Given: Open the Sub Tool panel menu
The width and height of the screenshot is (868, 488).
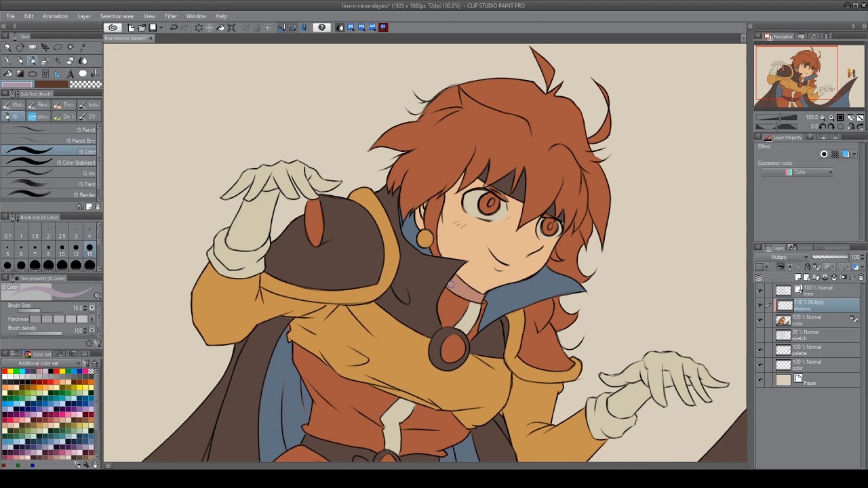Looking at the screenshot, I should tap(5, 93).
